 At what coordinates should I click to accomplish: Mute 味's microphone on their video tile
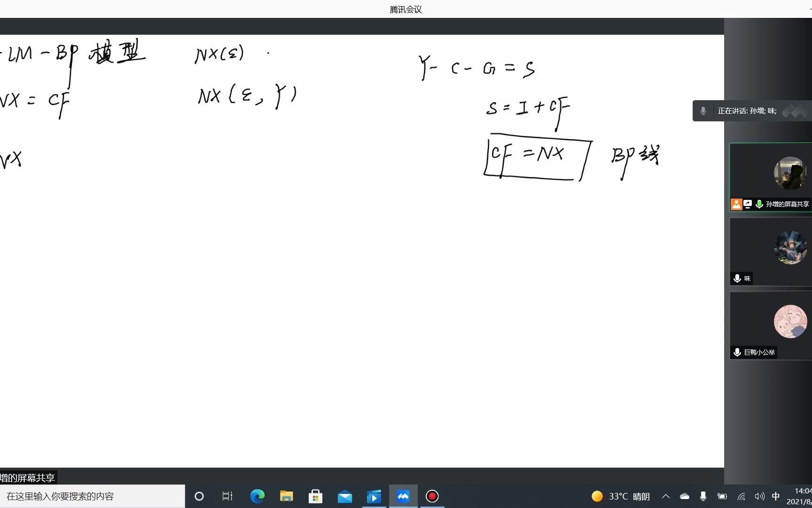[736, 278]
